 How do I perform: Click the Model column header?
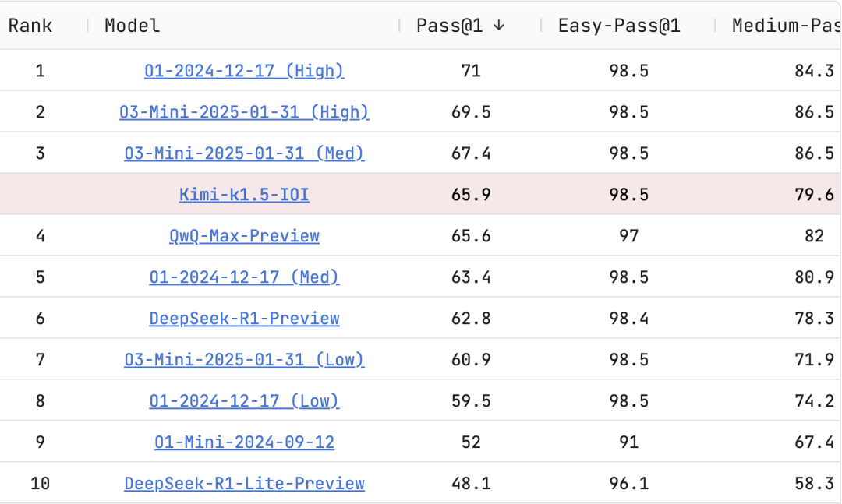tap(133, 26)
